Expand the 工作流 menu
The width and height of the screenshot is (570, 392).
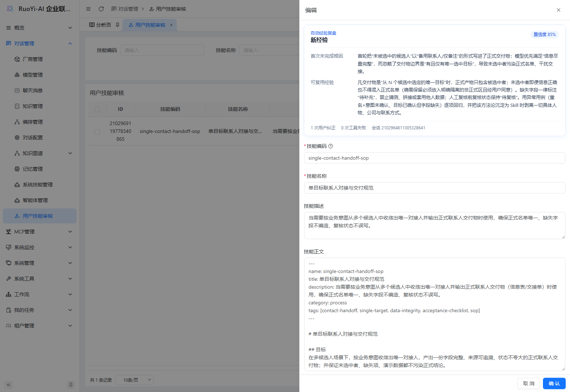40,294
